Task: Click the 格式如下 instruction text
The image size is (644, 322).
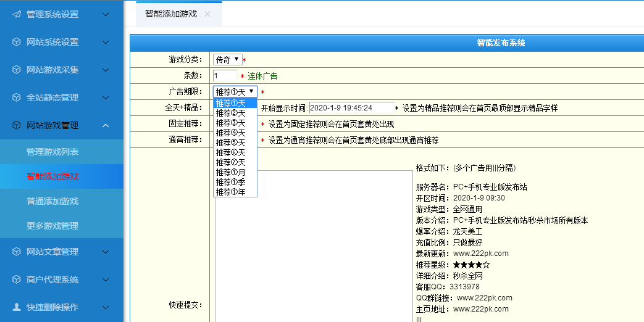Action: click(x=466, y=168)
